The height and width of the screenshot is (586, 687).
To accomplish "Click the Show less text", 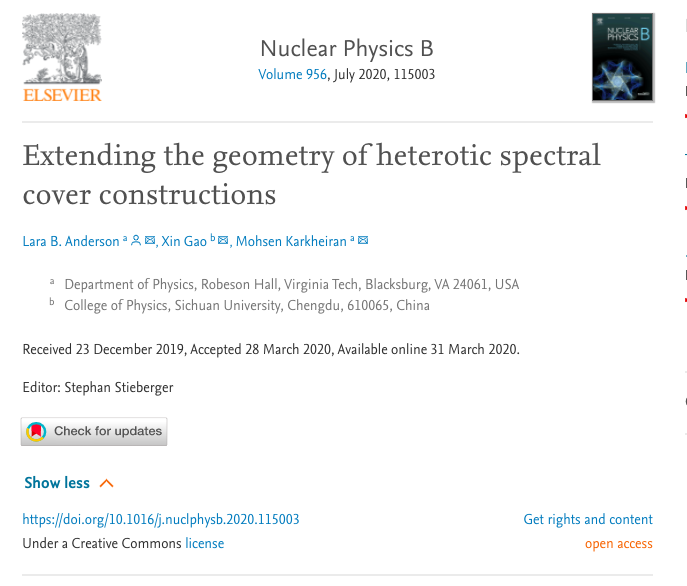I will tap(57, 483).
